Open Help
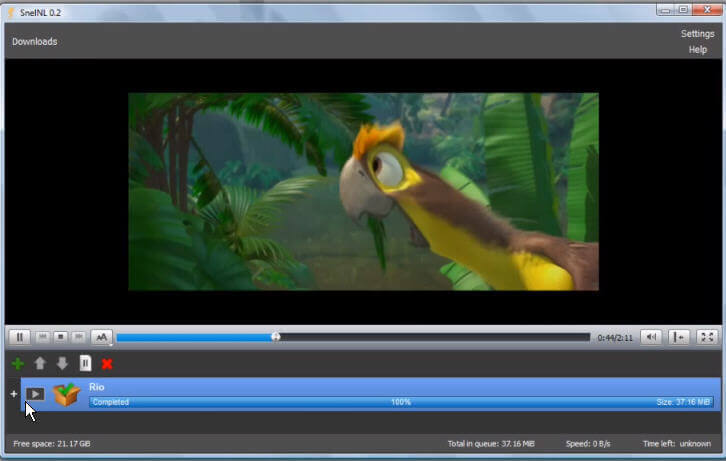The height and width of the screenshot is (461, 726). pyautogui.click(x=697, y=50)
